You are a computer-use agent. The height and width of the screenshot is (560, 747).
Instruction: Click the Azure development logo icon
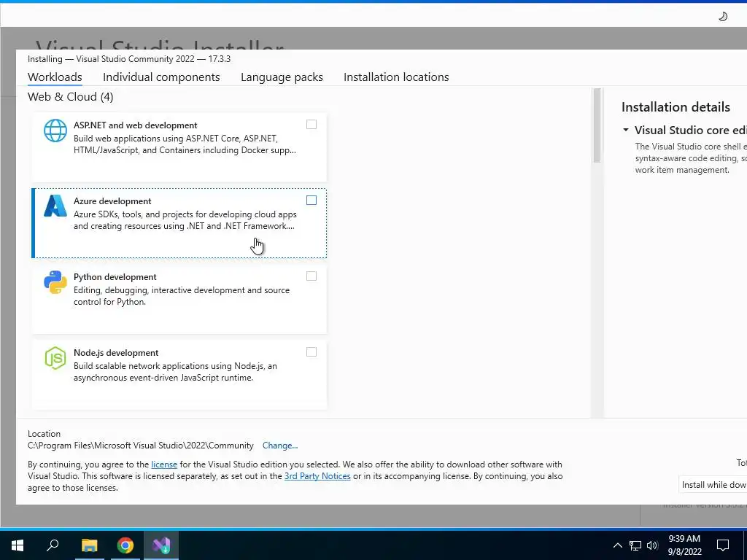[x=55, y=206]
